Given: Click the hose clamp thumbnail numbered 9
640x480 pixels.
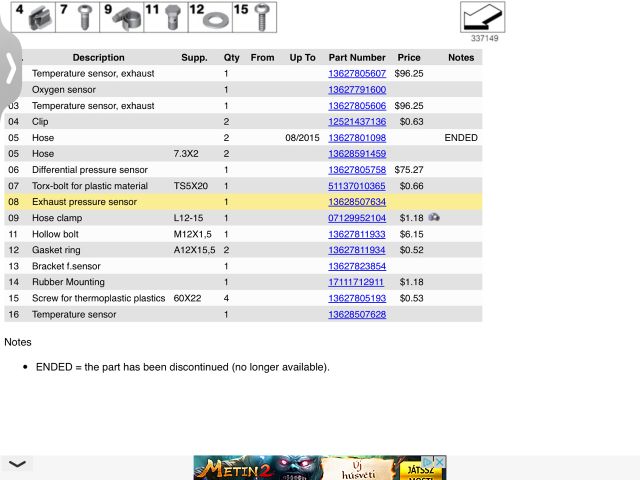Looking at the screenshot, I should (126, 16).
